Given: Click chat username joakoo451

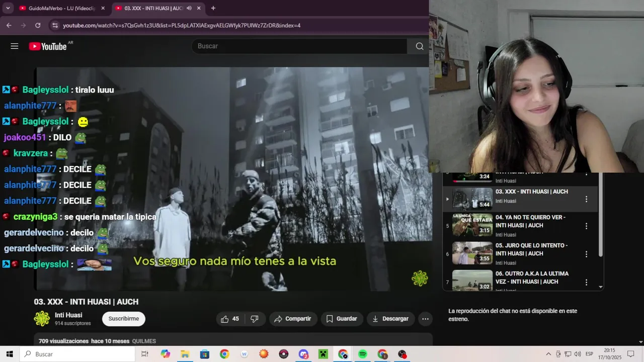Looking at the screenshot, I should 25,137.
